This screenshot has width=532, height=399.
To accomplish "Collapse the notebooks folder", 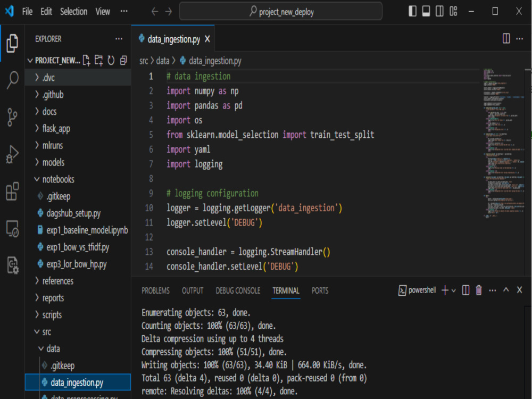I will click(78, 179).
